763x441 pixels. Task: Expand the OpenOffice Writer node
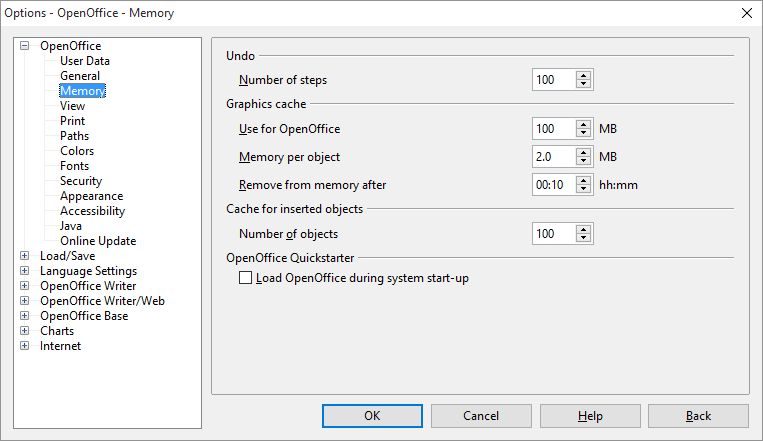24,286
